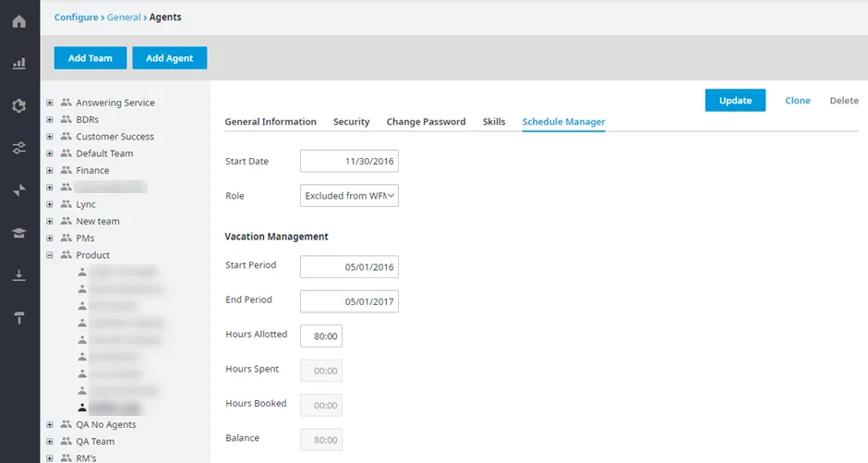Switch to Security tab
Image resolution: width=868 pixels, height=463 pixels.
coord(352,122)
